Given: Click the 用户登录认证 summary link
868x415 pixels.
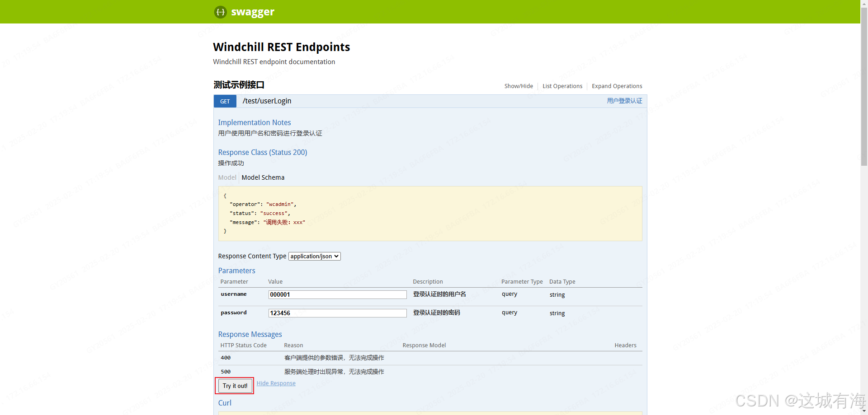Looking at the screenshot, I should click(624, 101).
